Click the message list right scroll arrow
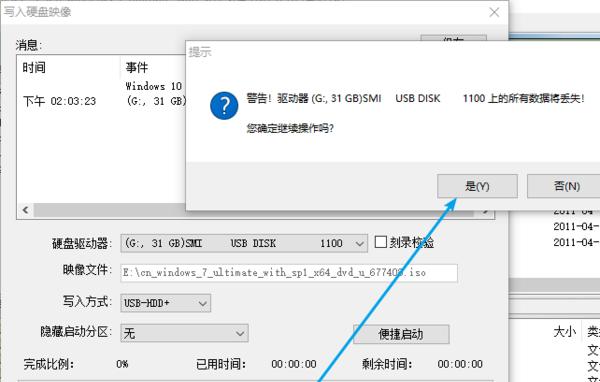The width and height of the screenshot is (600, 382). (x=485, y=211)
